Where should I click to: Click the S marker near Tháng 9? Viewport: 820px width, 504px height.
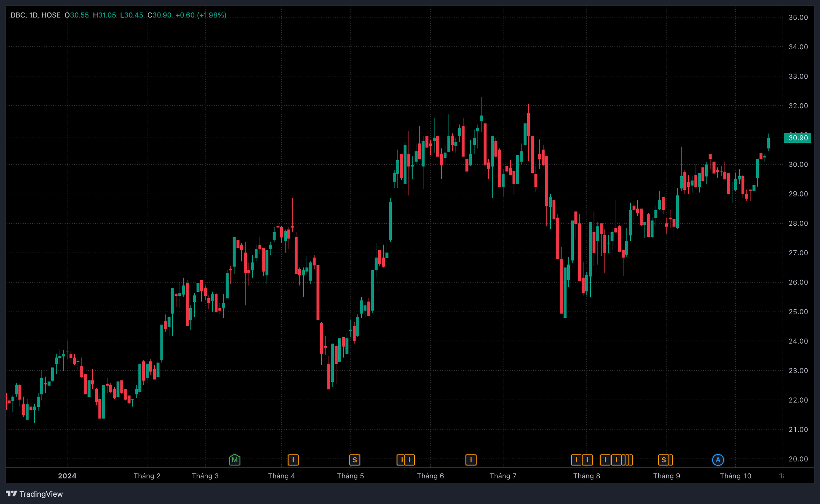[664, 460]
